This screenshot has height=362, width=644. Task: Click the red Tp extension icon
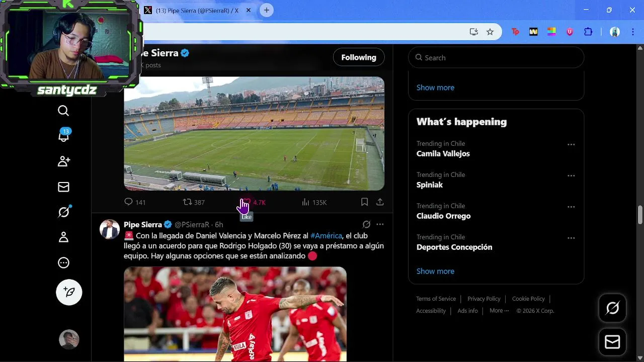tap(515, 32)
